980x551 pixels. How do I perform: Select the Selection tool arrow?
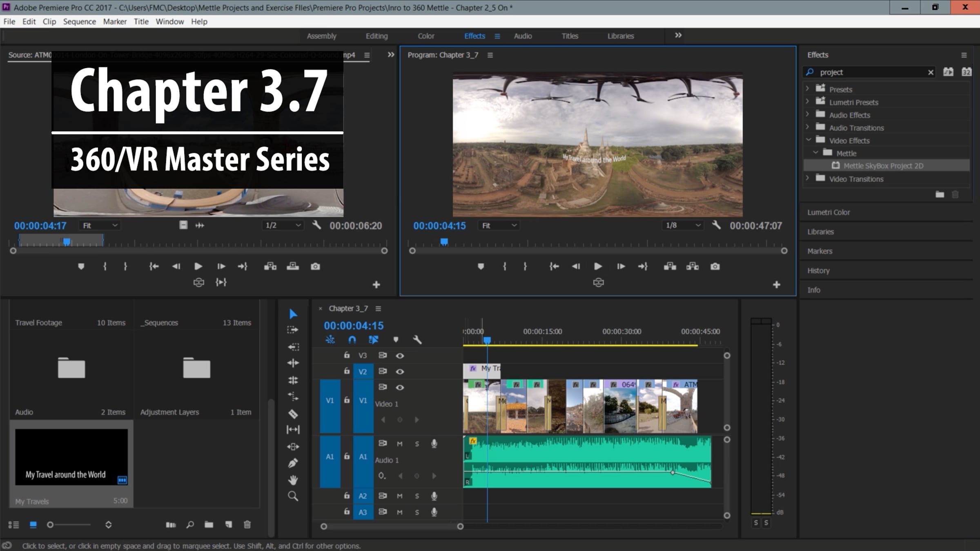pos(293,314)
